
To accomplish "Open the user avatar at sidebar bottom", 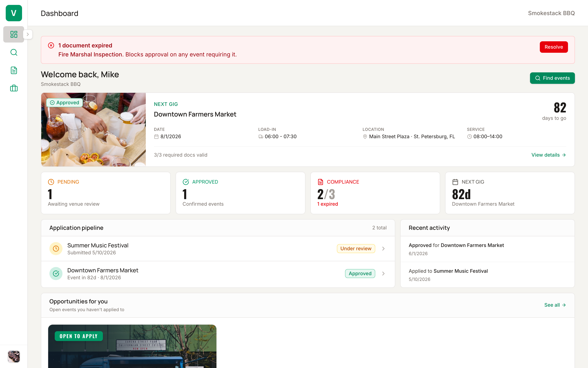I will (x=14, y=356).
